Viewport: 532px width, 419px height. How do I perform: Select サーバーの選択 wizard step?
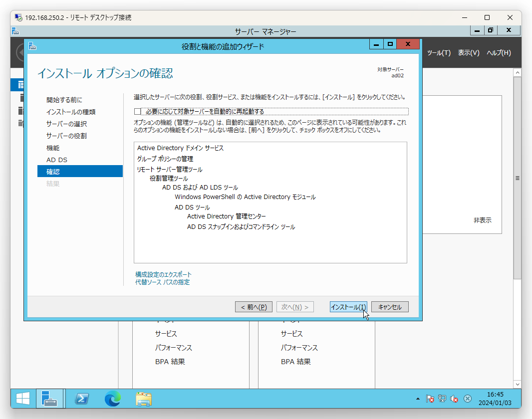click(x=66, y=124)
